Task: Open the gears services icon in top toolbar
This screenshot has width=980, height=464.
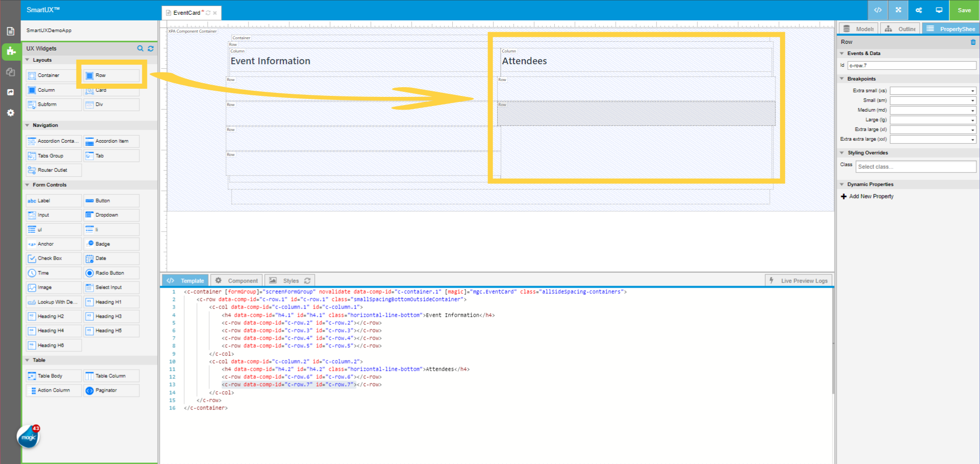Action: (918, 10)
